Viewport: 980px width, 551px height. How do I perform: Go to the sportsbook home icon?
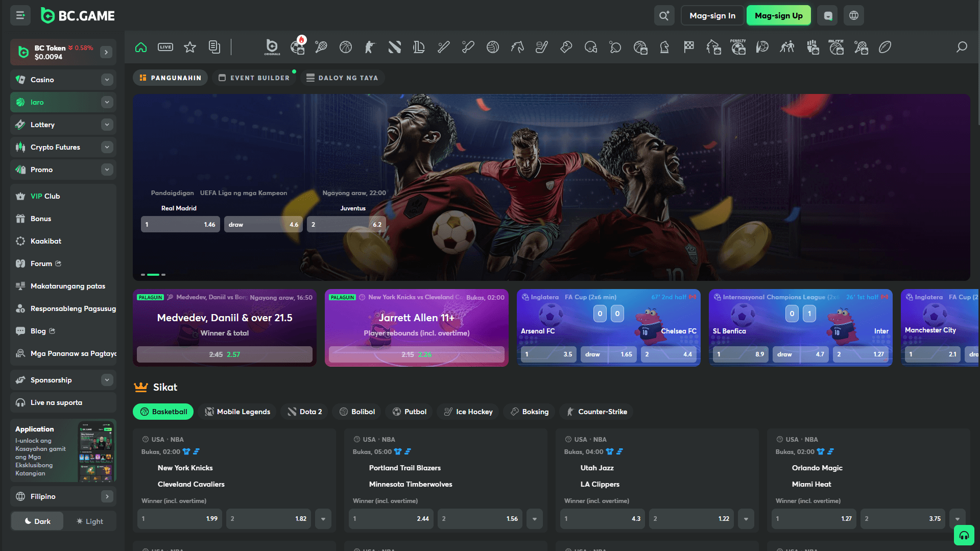141,47
